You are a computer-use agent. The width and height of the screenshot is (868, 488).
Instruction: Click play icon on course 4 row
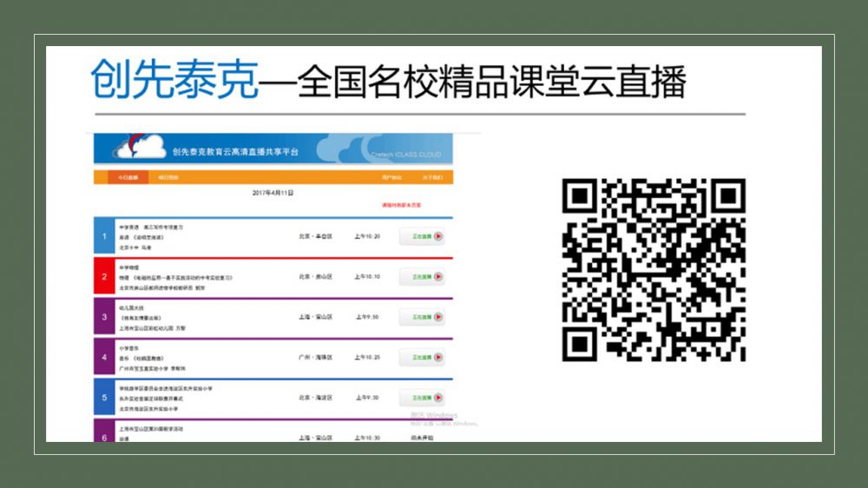pos(437,357)
